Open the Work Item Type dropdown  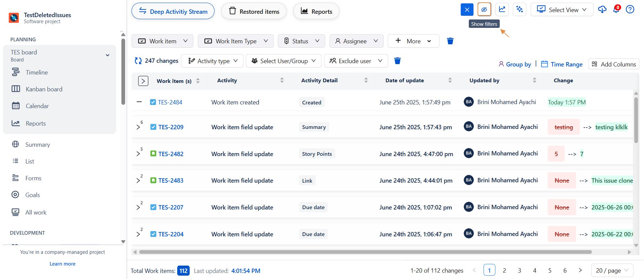tap(235, 41)
